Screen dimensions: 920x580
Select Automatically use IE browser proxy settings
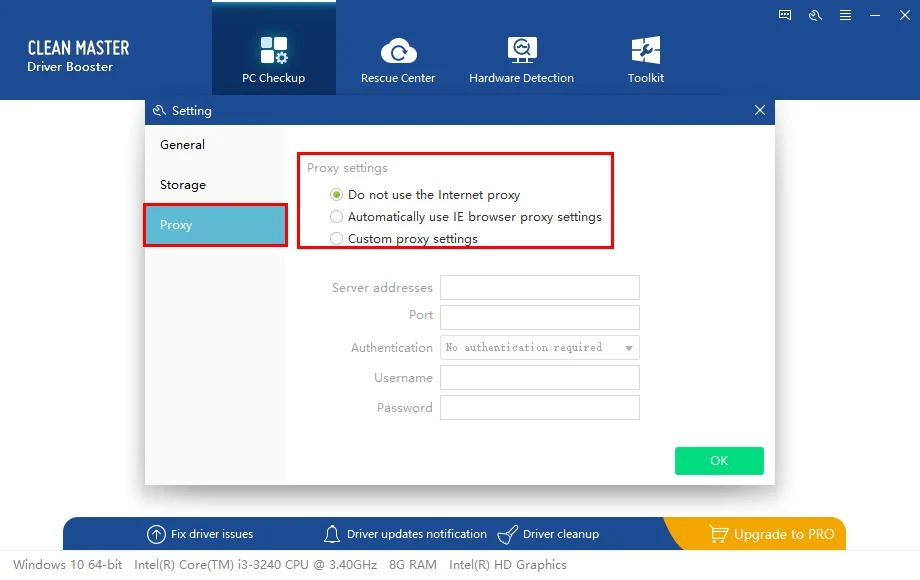pyautogui.click(x=337, y=217)
